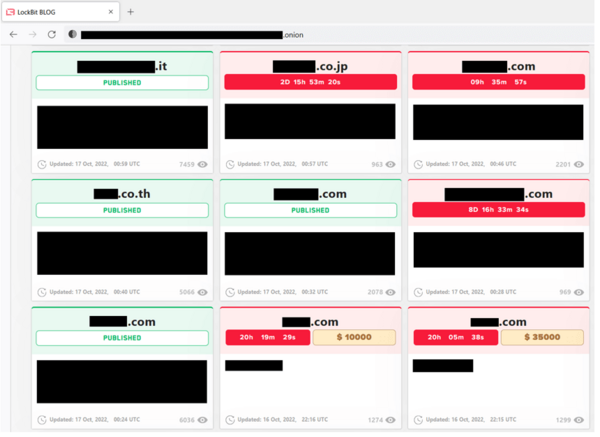Click the $ 35000 price badge
This screenshot has height=437, width=600.
542,338
